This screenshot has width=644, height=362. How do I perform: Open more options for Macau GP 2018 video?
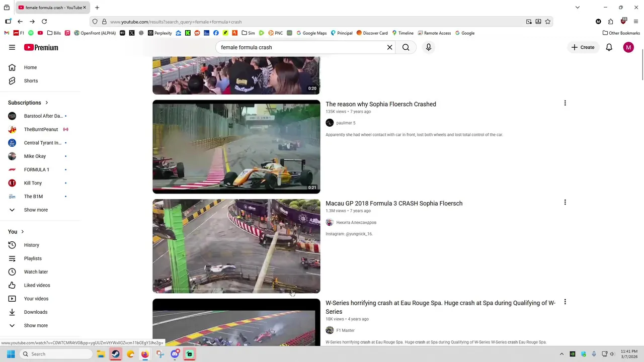[x=565, y=202]
